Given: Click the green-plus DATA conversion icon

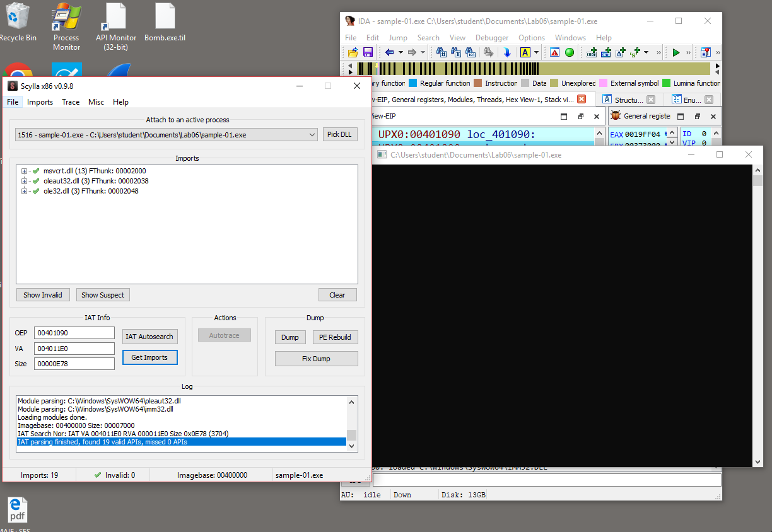Looking at the screenshot, I should point(606,52).
